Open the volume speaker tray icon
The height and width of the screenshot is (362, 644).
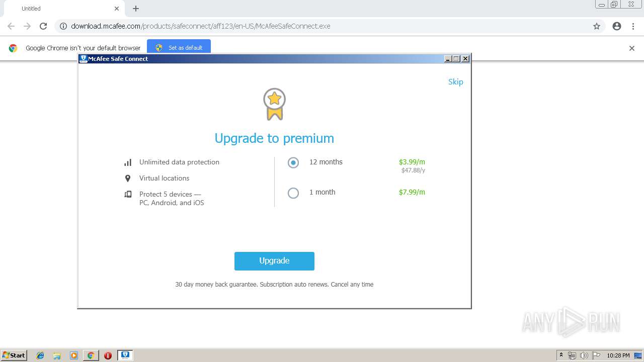point(584,355)
